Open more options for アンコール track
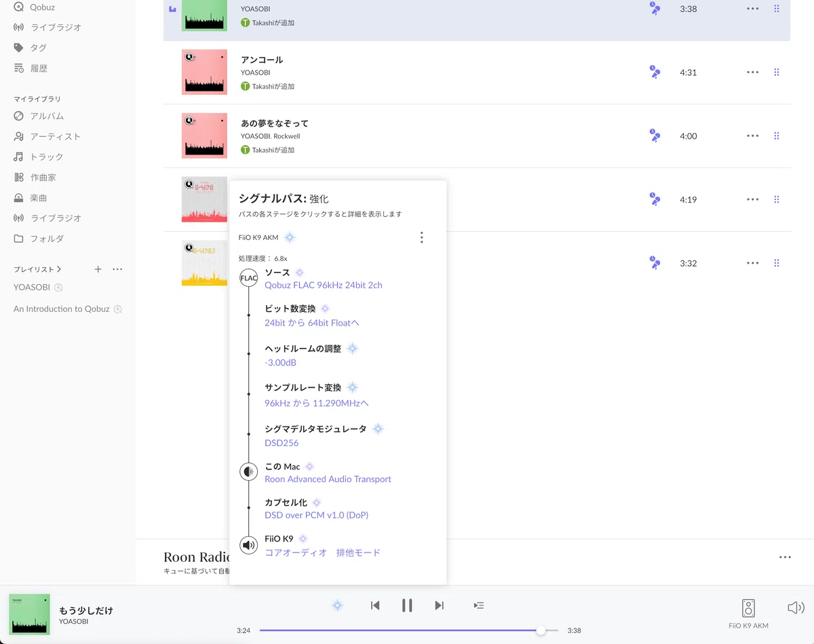The image size is (814, 644). (753, 72)
